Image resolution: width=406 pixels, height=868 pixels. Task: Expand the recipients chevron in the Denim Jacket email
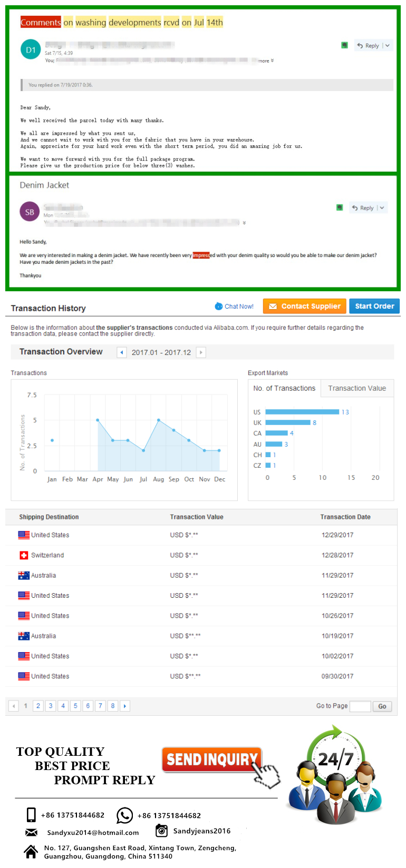pos(244,223)
